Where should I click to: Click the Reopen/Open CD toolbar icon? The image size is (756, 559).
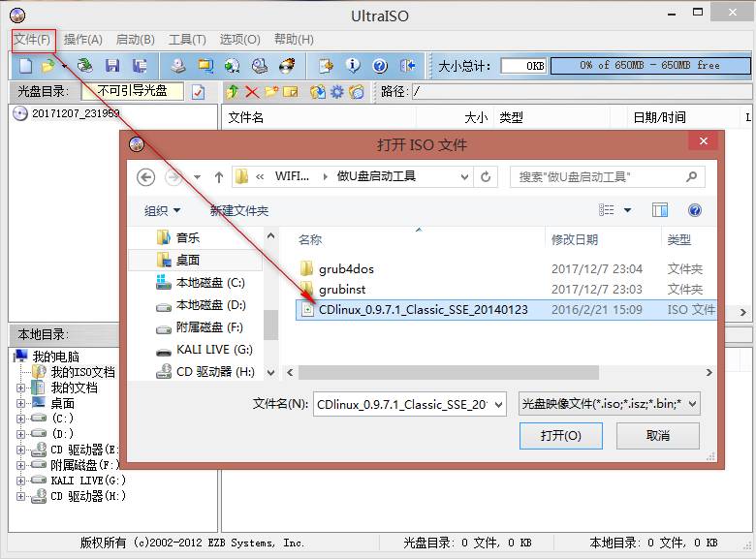pos(85,66)
